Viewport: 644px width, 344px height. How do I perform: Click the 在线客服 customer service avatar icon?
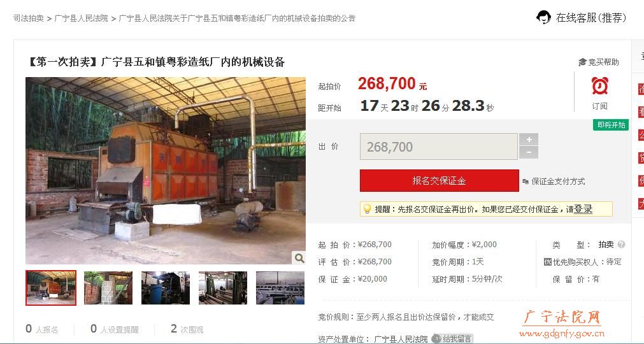point(543,17)
